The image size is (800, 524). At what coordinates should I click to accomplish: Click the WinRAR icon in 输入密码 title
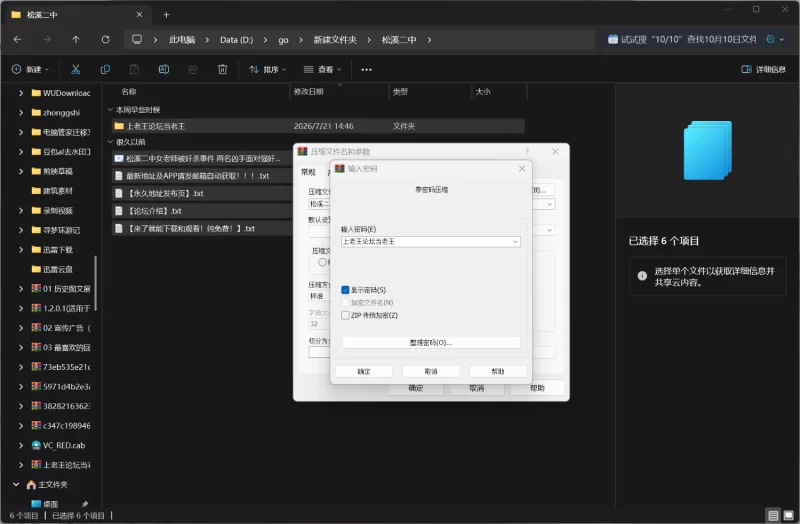tap(339, 168)
